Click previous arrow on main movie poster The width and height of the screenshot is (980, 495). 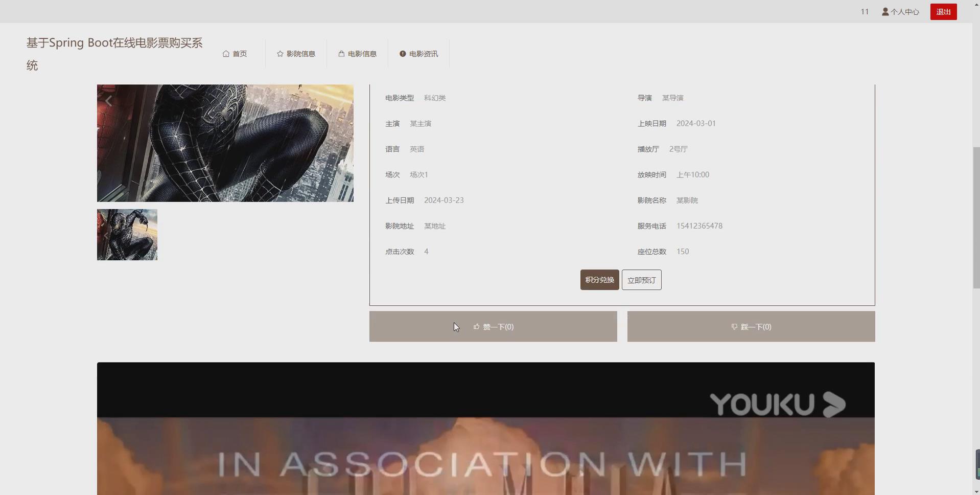click(109, 100)
